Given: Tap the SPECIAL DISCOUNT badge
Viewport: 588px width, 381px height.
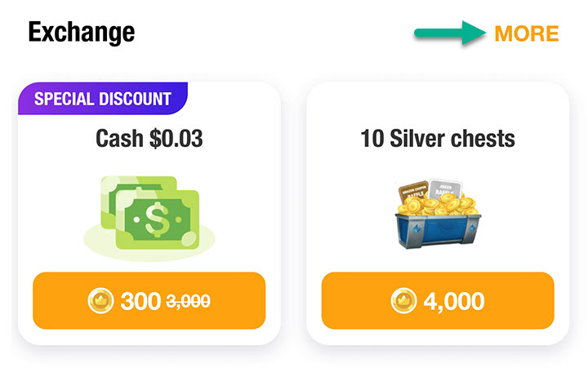Looking at the screenshot, I should pyautogui.click(x=103, y=100).
